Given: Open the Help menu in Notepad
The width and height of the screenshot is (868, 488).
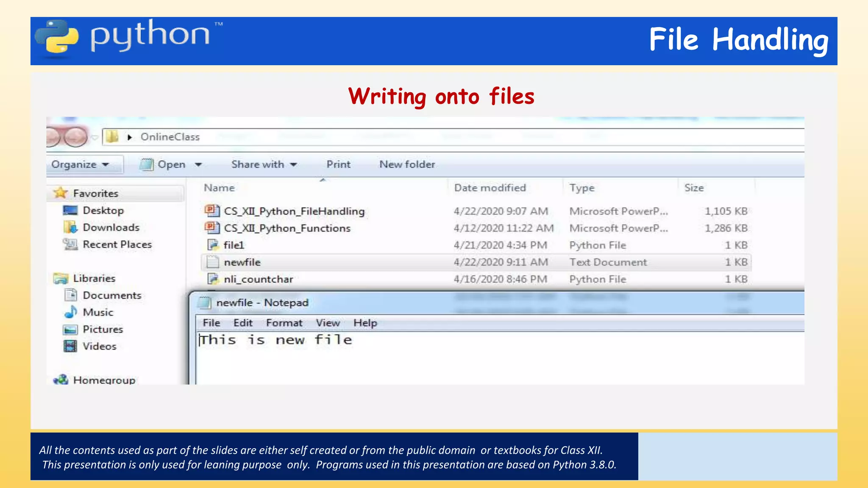Looking at the screenshot, I should click(x=365, y=323).
